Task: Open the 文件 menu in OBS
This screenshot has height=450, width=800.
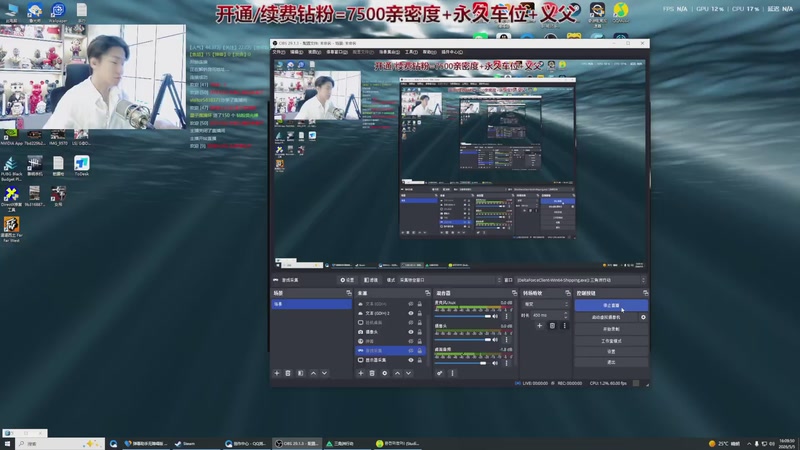Action: (279, 52)
